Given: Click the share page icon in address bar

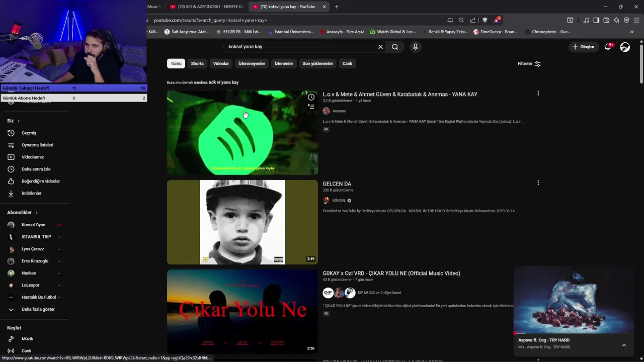Looking at the screenshot, I should pos(473,20).
